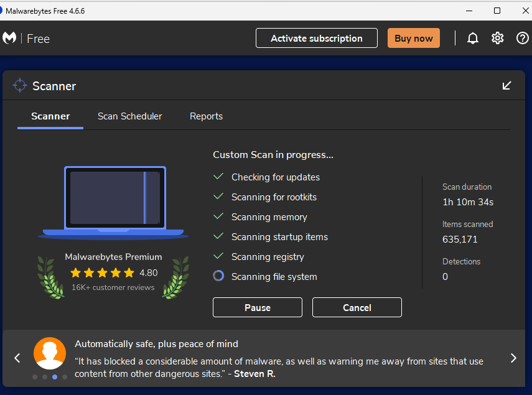Click the checkmark beside Scanning memory
Screen dimensions: 532x395
point(218,216)
